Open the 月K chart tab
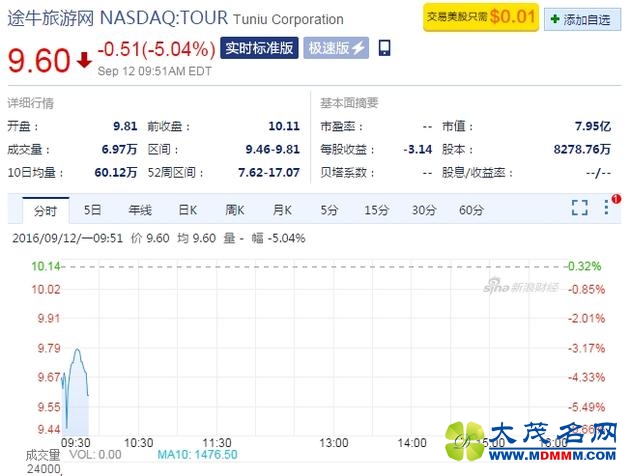Image resolution: width=630 pixels, height=476 pixels. 282,210
